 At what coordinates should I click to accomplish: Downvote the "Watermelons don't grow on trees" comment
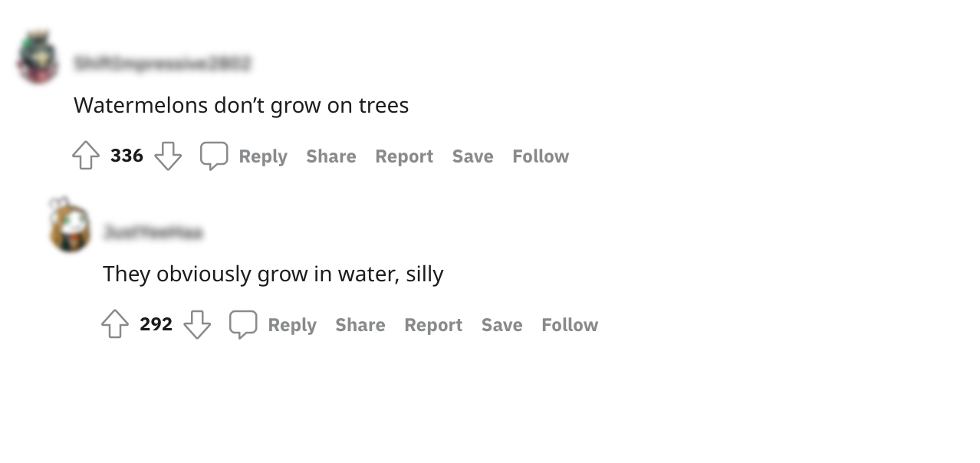tap(168, 156)
